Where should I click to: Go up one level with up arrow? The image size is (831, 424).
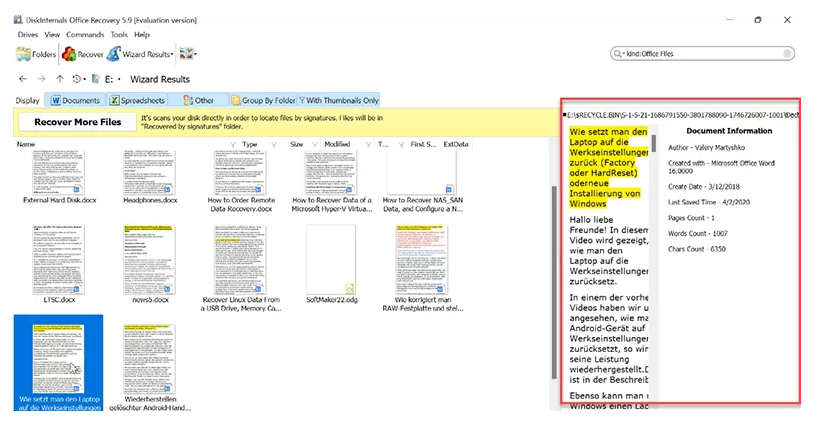[x=60, y=79]
